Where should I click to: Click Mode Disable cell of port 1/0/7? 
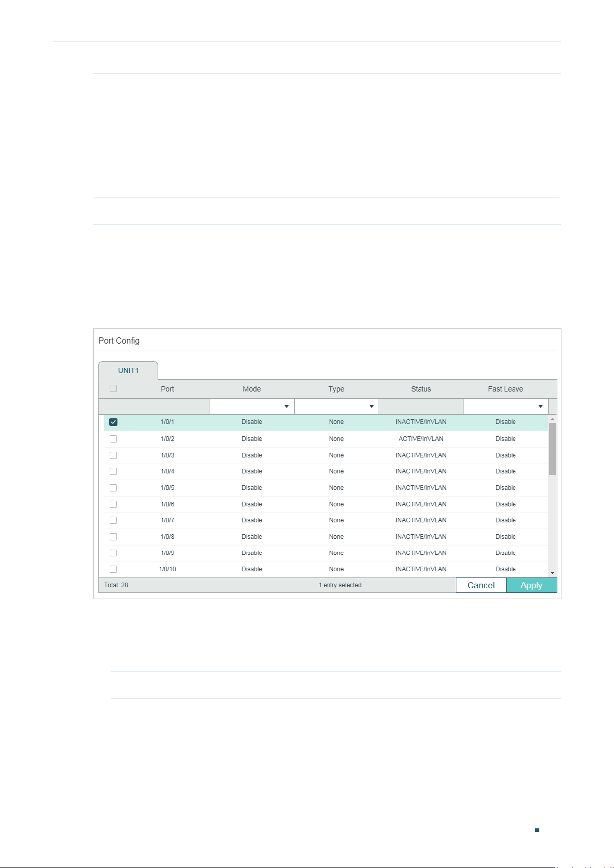252,520
